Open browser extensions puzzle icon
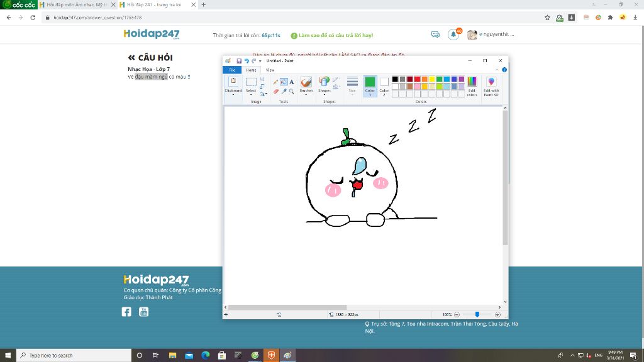This screenshot has width=644, height=362. [610, 18]
